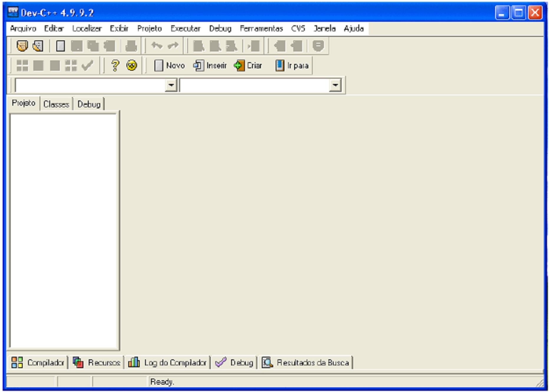Click the New Project toolbar icon
550x392 pixels.
[x=22, y=46]
